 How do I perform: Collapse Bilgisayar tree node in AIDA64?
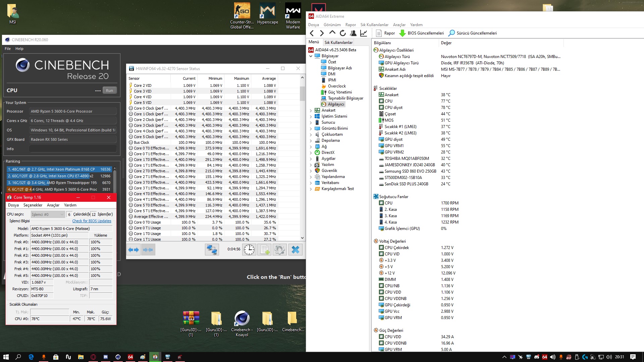[311, 56]
